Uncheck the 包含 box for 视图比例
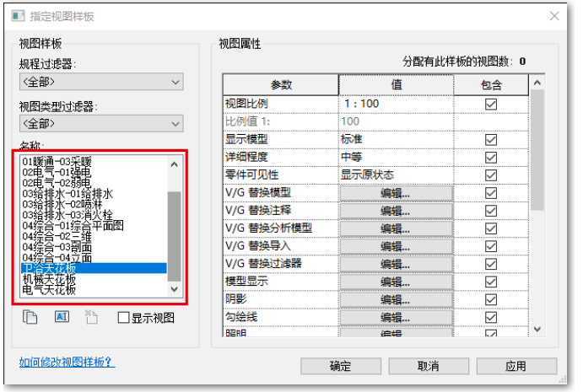Viewport: 583px width, 392px height. click(491, 104)
